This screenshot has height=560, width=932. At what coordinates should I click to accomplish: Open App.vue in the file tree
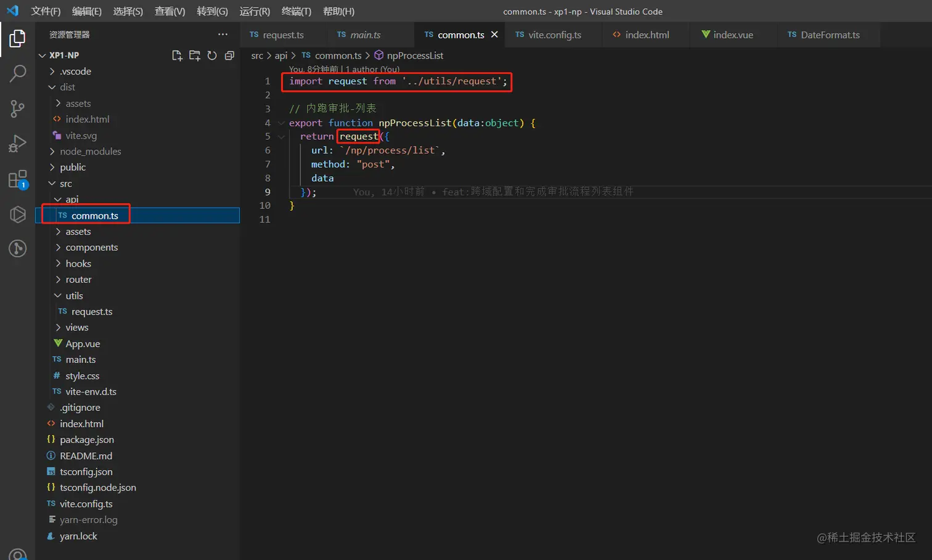click(x=138, y=344)
